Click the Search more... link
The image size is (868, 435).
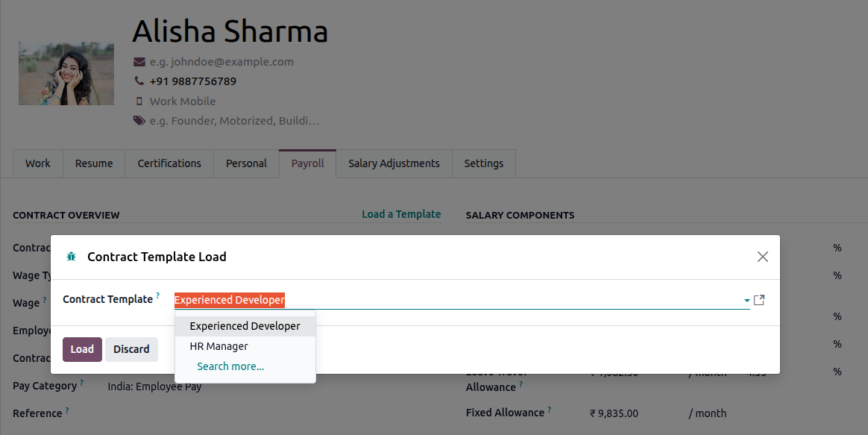point(230,366)
